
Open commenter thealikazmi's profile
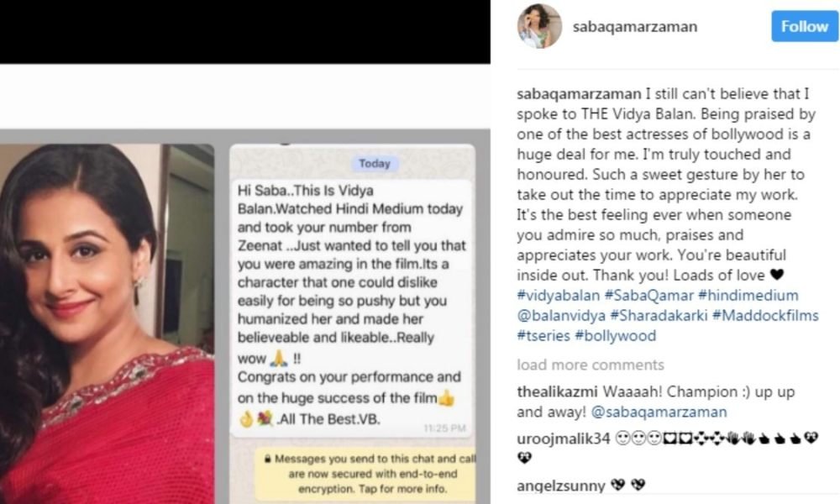click(x=557, y=391)
